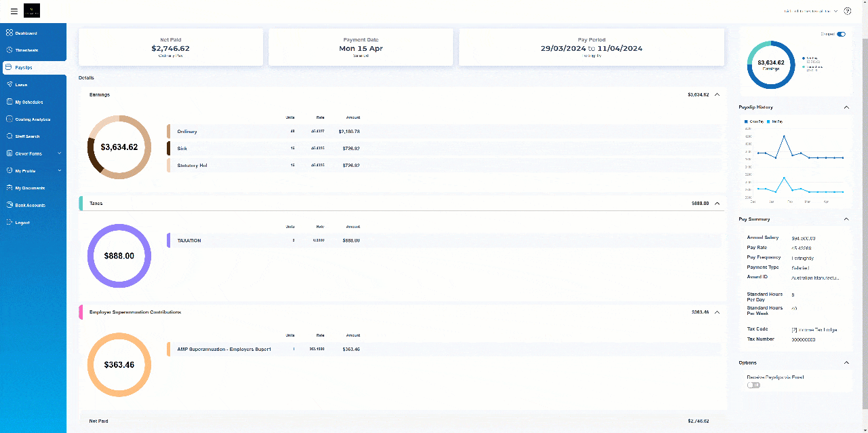Click the Logout icon in sidebar
868x433 pixels.
9,223
